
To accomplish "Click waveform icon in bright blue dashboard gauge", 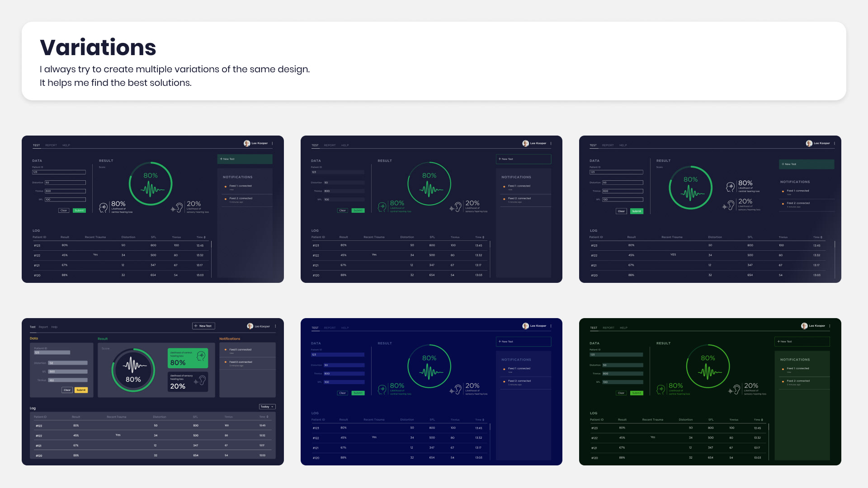I will point(429,371).
